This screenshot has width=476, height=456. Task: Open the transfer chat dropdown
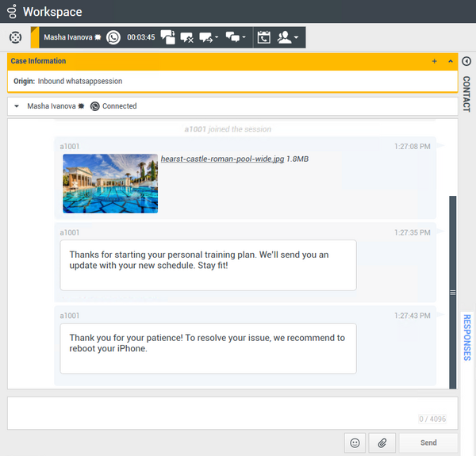point(210,37)
